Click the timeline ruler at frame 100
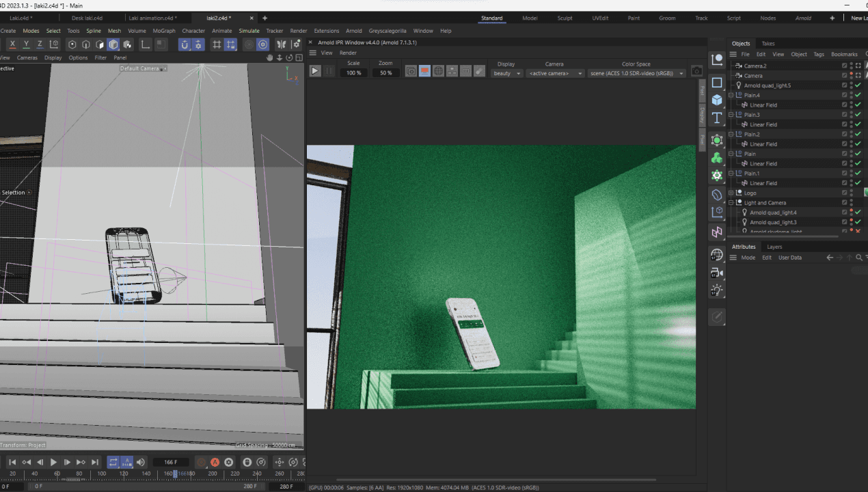 click(x=101, y=474)
